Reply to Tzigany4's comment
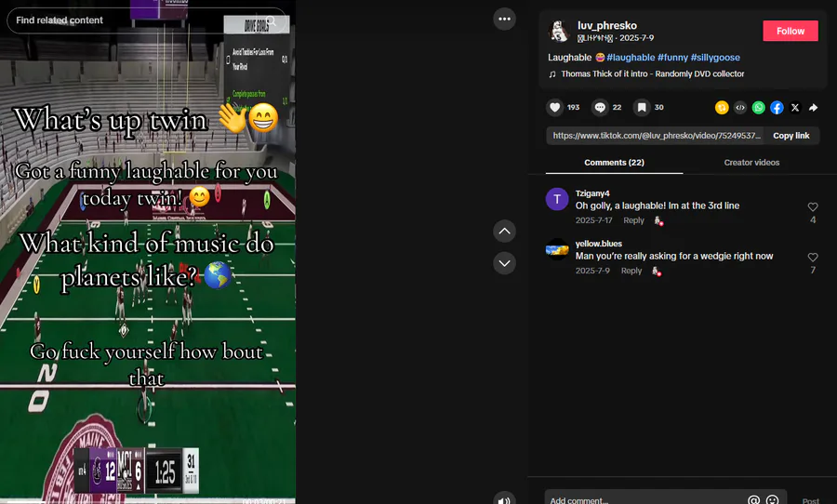Viewport: 837px width, 504px height. click(x=633, y=220)
